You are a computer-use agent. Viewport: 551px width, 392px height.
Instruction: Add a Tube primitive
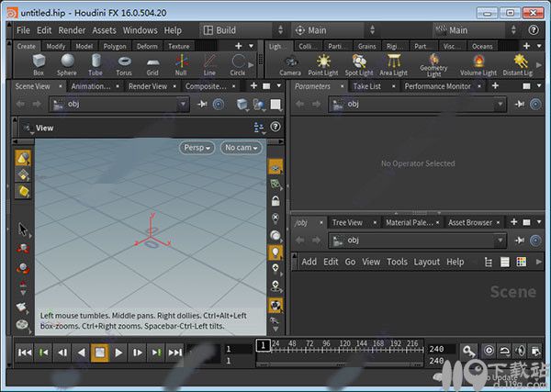[x=96, y=65]
